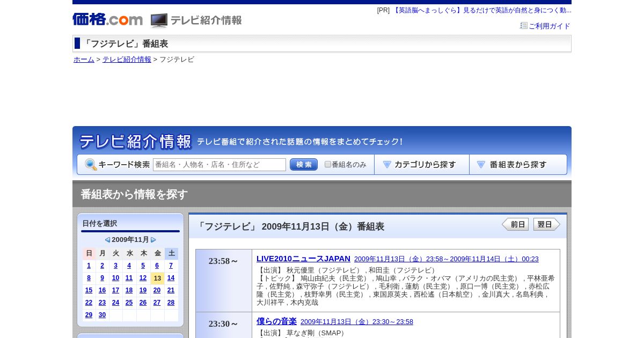The width and height of the screenshot is (644, 338).
Task: Select November 26 in calendar
Action: pyautogui.click(x=143, y=303)
